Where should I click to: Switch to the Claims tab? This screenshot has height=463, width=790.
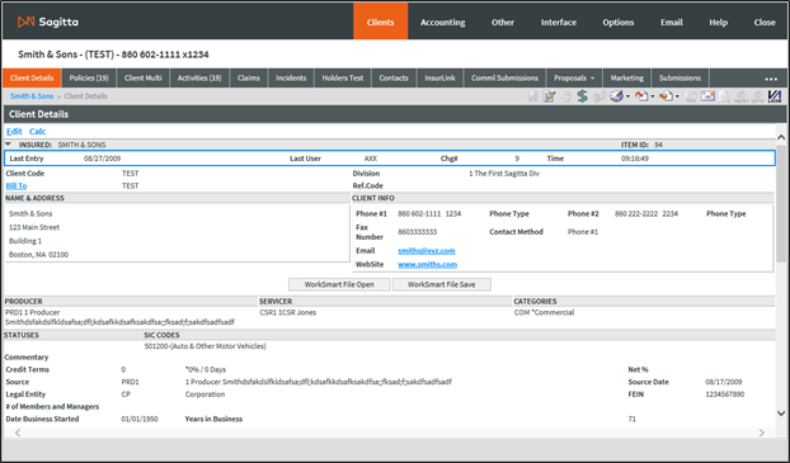[x=249, y=77]
